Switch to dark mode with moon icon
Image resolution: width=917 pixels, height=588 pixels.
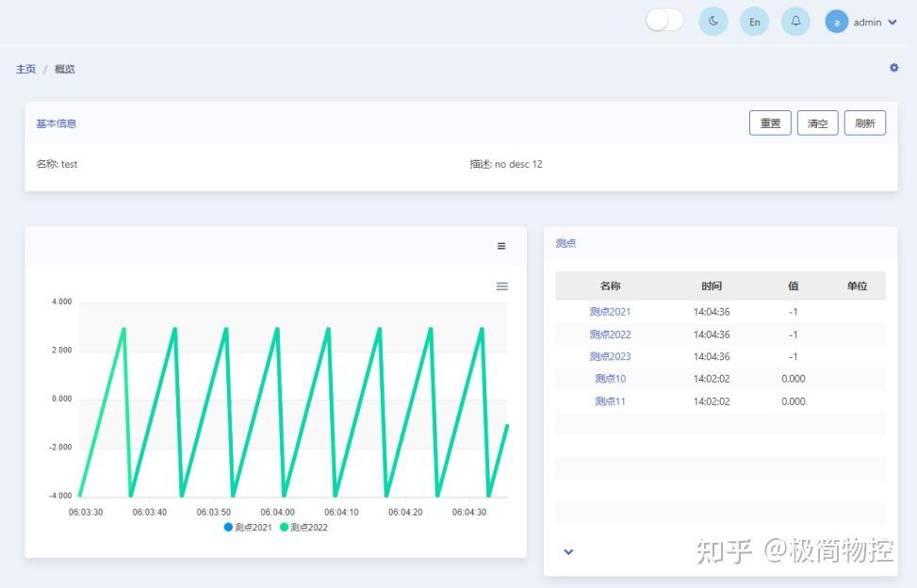tap(712, 22)
